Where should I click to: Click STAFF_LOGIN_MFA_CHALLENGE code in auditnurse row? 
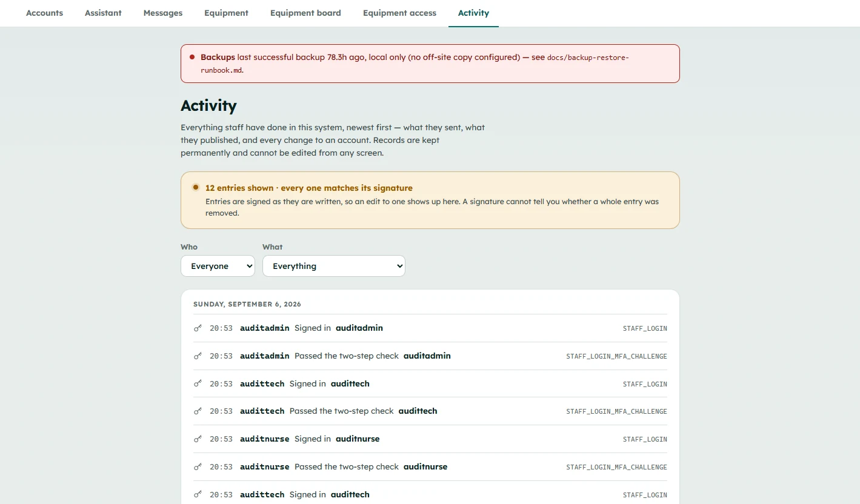[x=616, y=467]
